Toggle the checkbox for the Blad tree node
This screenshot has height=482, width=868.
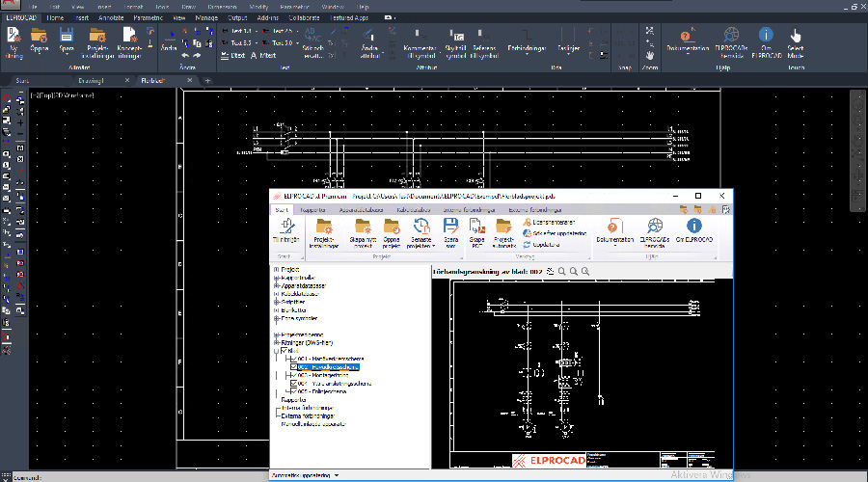coord(284,351)
